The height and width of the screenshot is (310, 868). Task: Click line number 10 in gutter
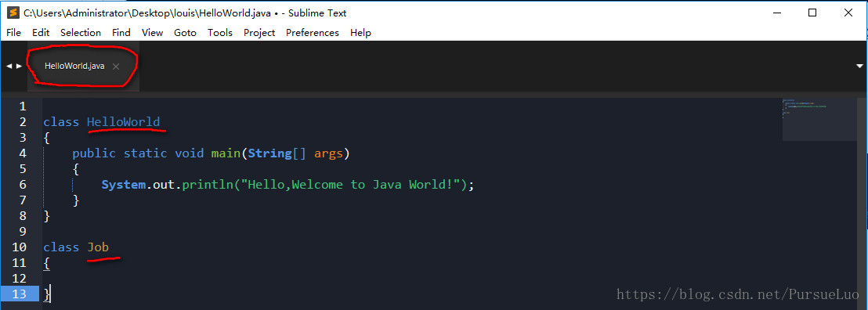coord(19,247)
